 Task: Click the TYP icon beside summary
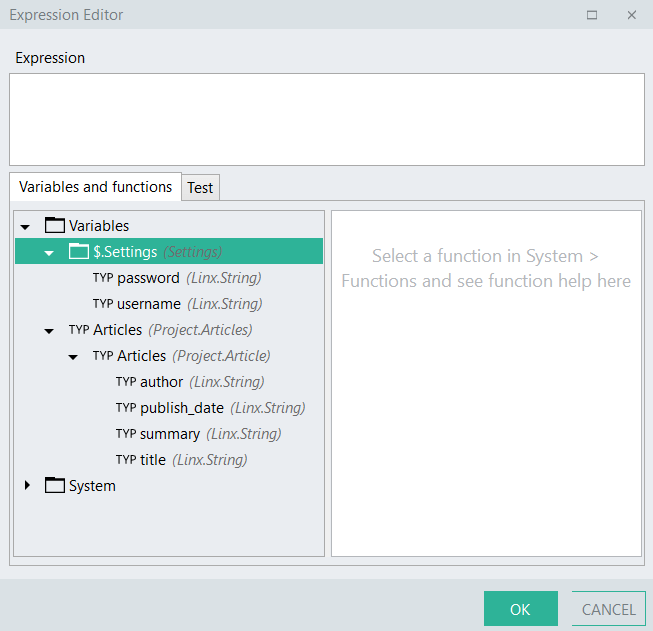pos(126,434)
